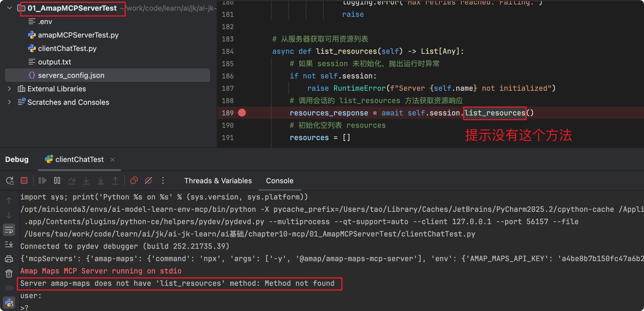Open clientChatTest.py in project tree

click(x=67, y=48)
